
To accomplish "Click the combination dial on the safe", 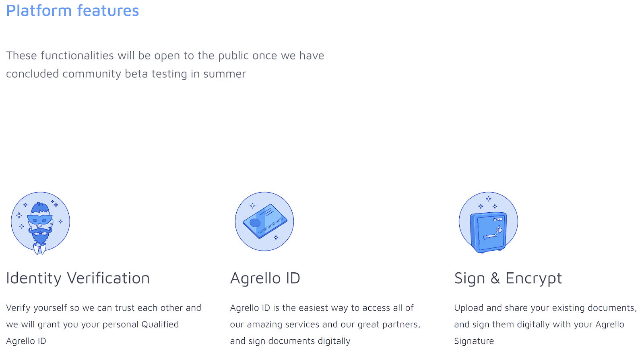I will (x=499, y=230).
